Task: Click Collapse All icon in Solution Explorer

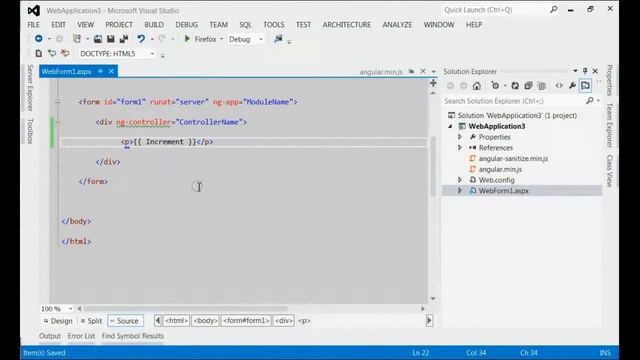Action: tap(528, 86)
